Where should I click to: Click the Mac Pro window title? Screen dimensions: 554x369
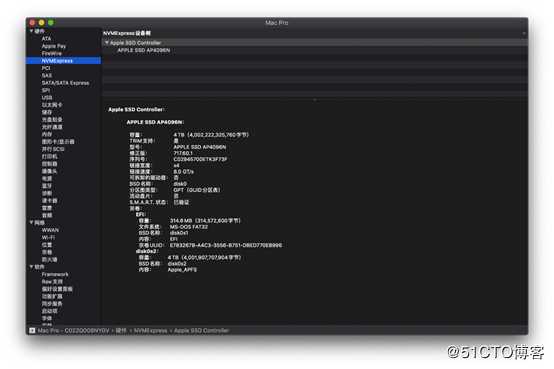pyautogui.click(x=277, y=23)
